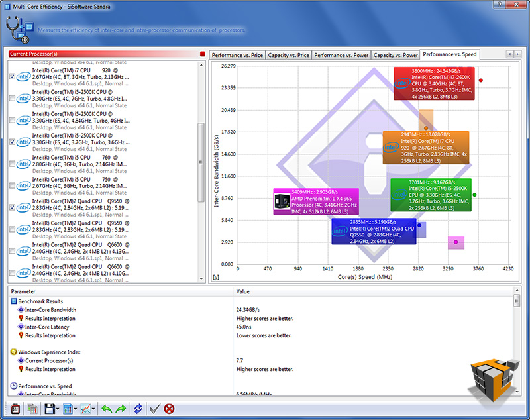This screenshot has height=420, width=530.
Task: Open the bar chart icon dropdown arrow
Action: point(76,409)
